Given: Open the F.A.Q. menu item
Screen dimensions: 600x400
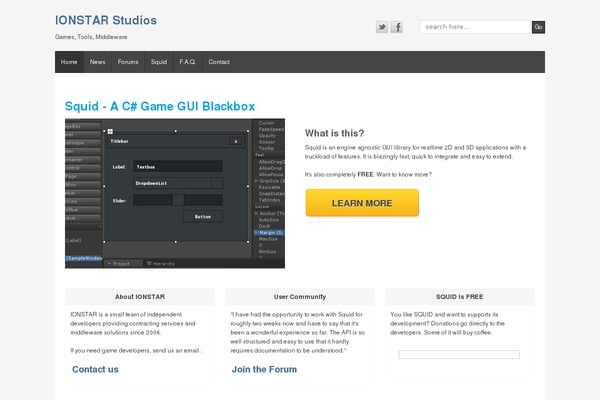Looking at the screenshot, I should [188, 62].
